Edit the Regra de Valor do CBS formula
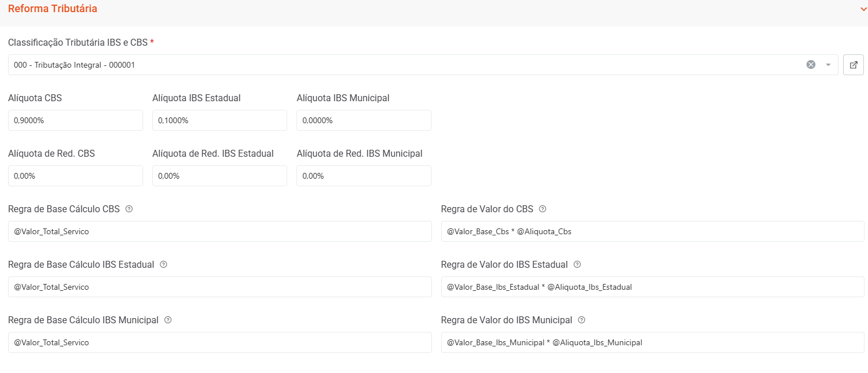 [x=653, y=231]
